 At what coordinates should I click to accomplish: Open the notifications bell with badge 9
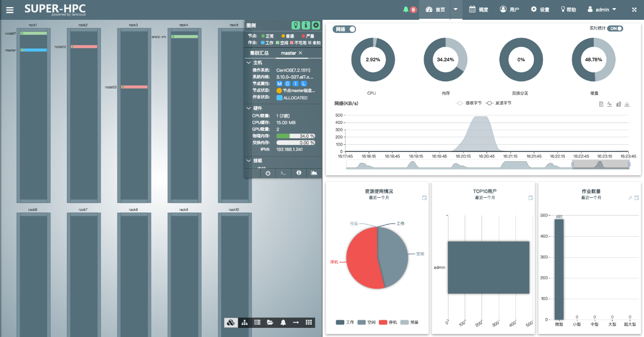[409, 10]
